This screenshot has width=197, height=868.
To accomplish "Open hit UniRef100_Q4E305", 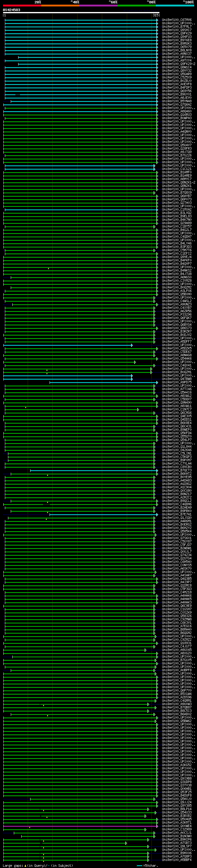I will [x=176, y=417].
